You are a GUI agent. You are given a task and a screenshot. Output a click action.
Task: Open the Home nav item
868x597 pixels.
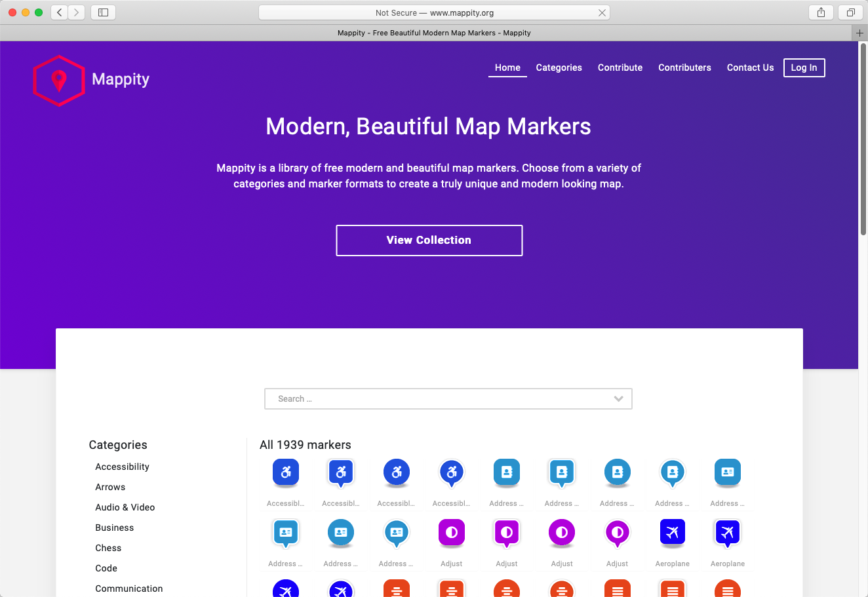507,67
